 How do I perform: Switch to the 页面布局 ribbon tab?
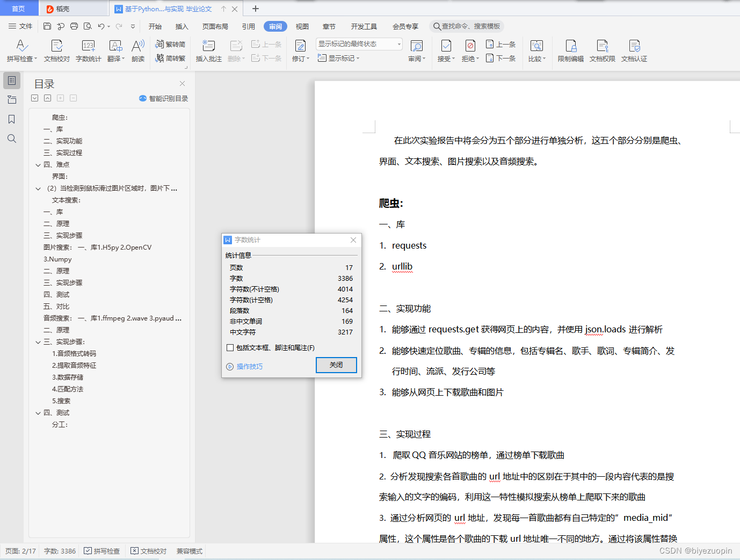pos(215,26)
